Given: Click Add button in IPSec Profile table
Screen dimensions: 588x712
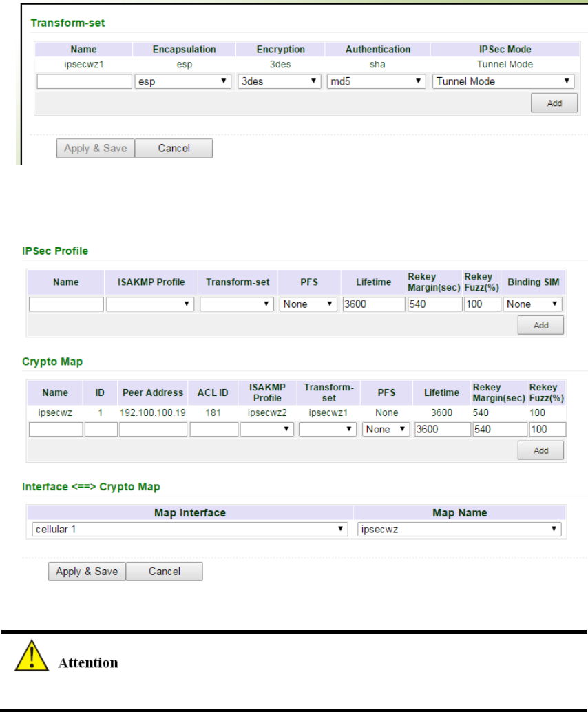Looking at the screenshot, I should (x=540, y=326).
